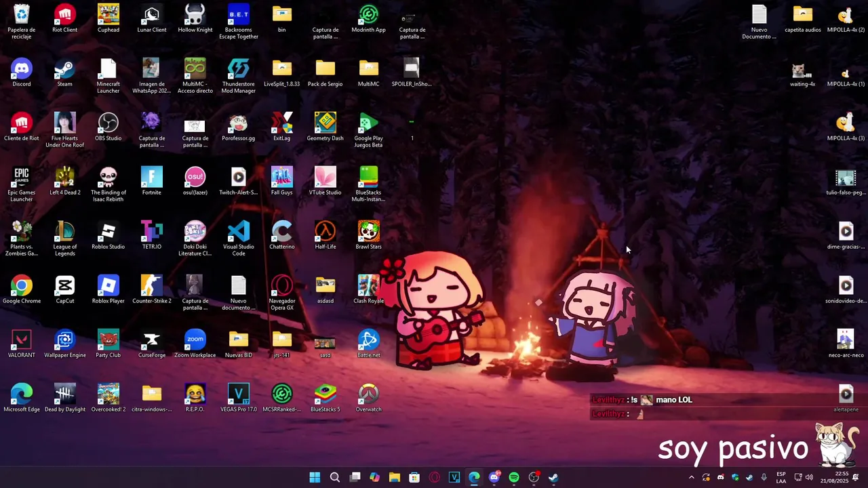Viewport: 868px width, 488px height.
Task: Select the Google Chrome desktop icon
Action: click(x=22, y=290)
